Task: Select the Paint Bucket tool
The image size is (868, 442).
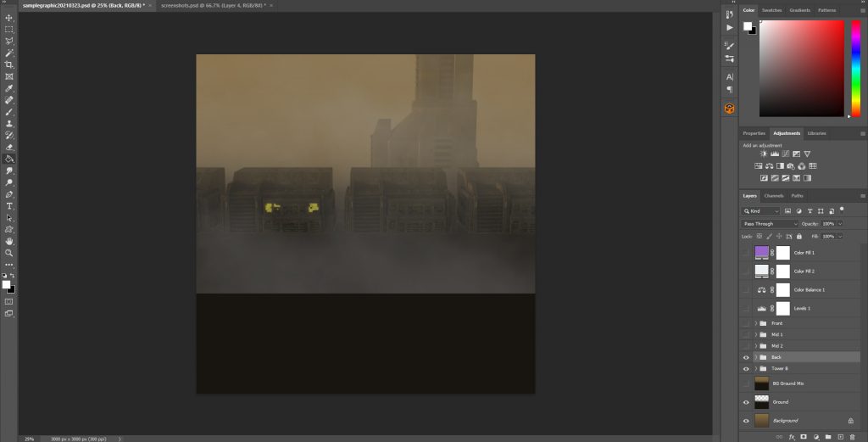Action: (8, 159)
